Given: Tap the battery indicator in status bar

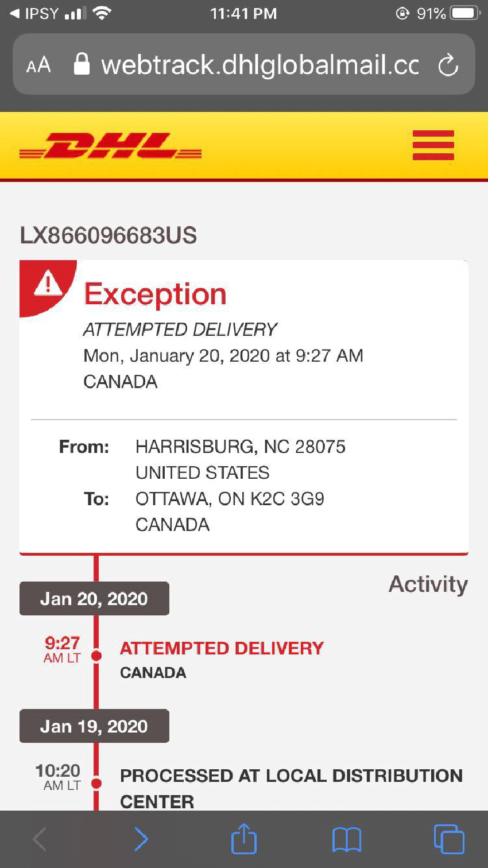Looking at the screenshot, I should tap(464, 13).
